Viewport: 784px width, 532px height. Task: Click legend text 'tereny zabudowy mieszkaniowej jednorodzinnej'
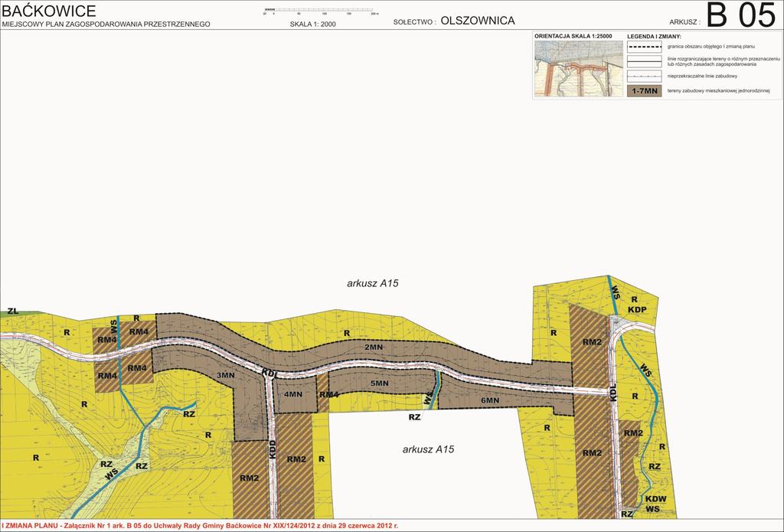click(x=718, y=91)
